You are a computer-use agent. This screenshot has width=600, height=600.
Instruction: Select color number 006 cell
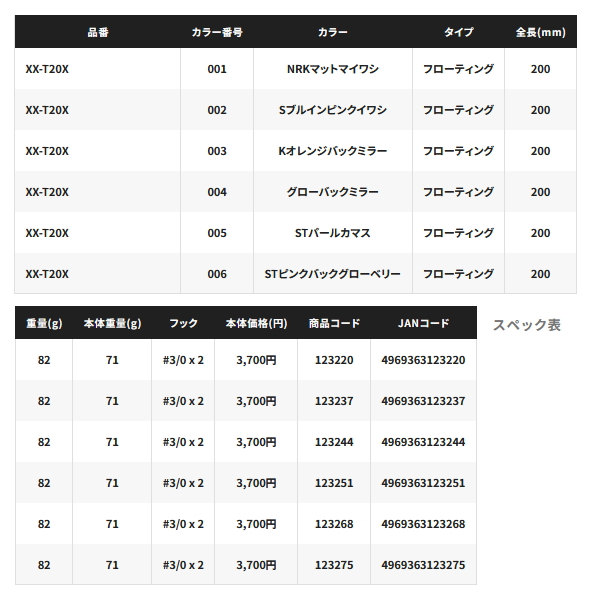tap(217, 274)
